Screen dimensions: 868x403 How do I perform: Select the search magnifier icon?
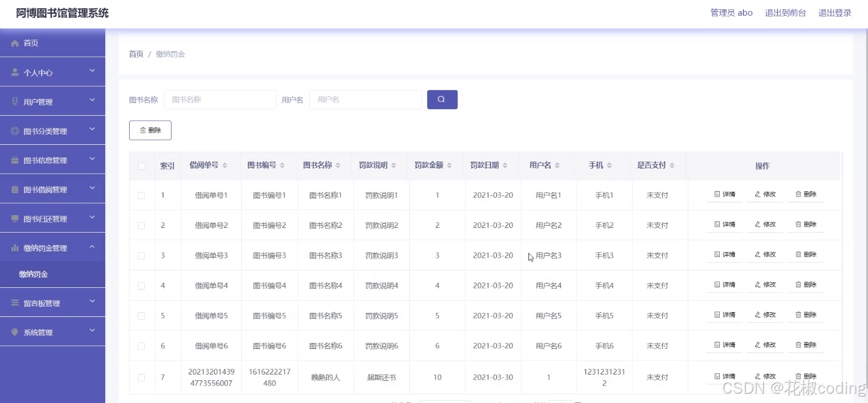(442, 99)
